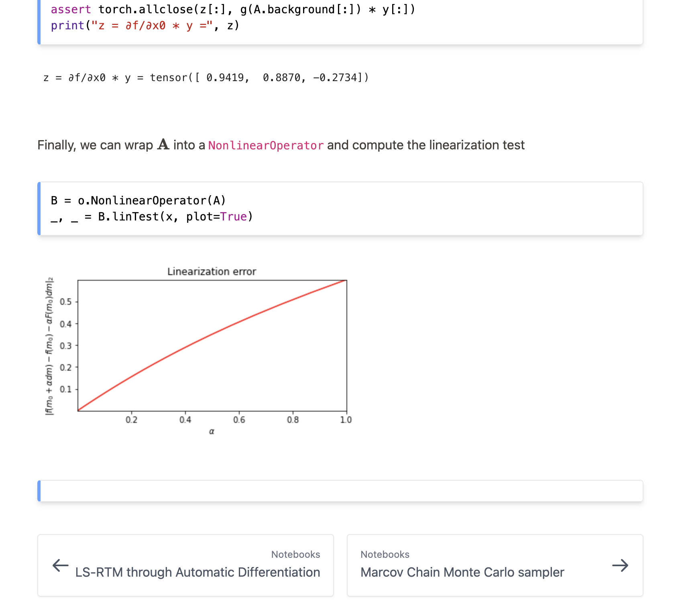Image resolution: width=684 pixels, height=616 pixels.
Task: Click the left arrow previous-page icon
Action: pyautogui.click(x=60, y=566)
